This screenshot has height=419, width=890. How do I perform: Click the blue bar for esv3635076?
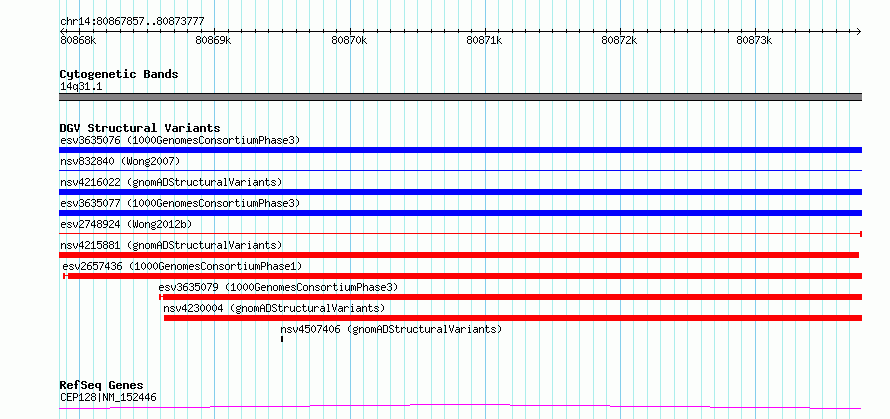tap(460, 150)
